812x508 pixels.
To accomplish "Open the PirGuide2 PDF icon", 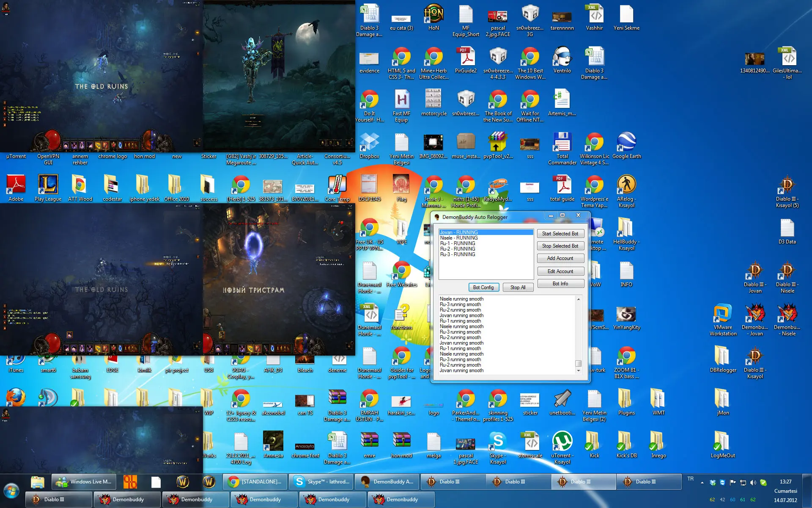I will tap(466, 60).
